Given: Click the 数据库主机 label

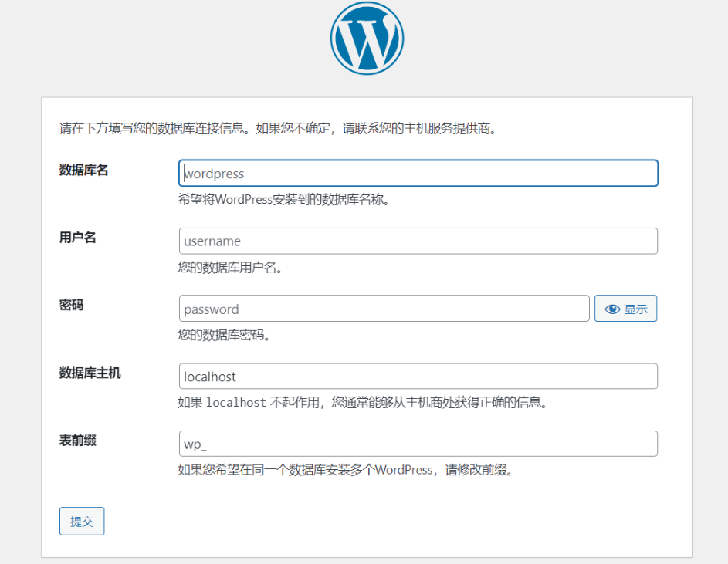Looking at the screenshot, I should click(90, 373).
